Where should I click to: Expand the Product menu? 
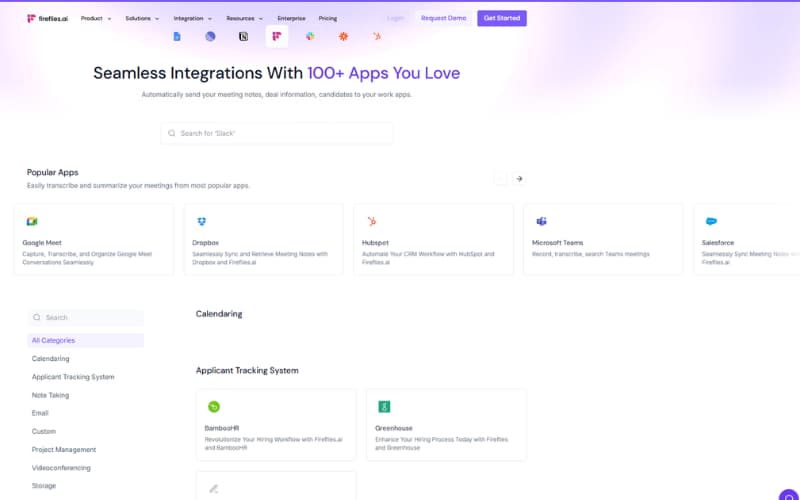coord(96,18)
